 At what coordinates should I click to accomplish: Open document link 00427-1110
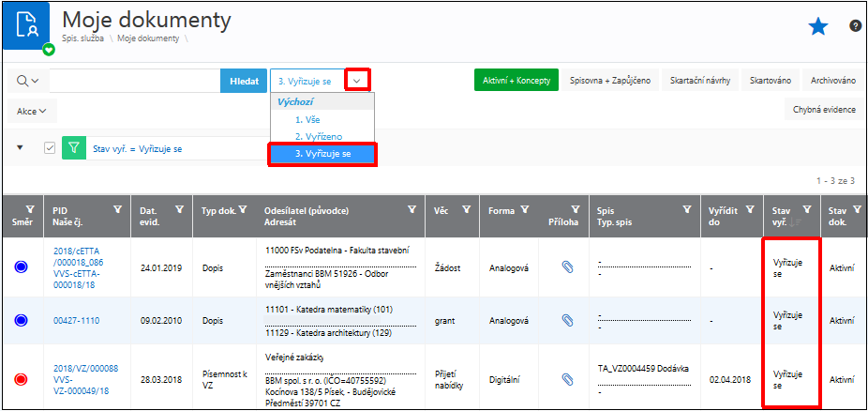click(x=76, y=321)
